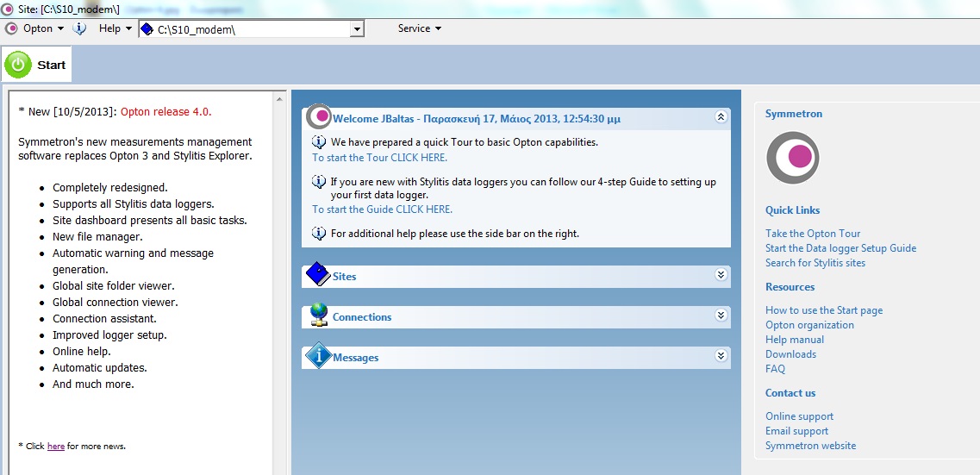Click the 'Symmetron' sidebar heading
The height and width of the screenshot is (475, 980).
click(x=794, y=114)
